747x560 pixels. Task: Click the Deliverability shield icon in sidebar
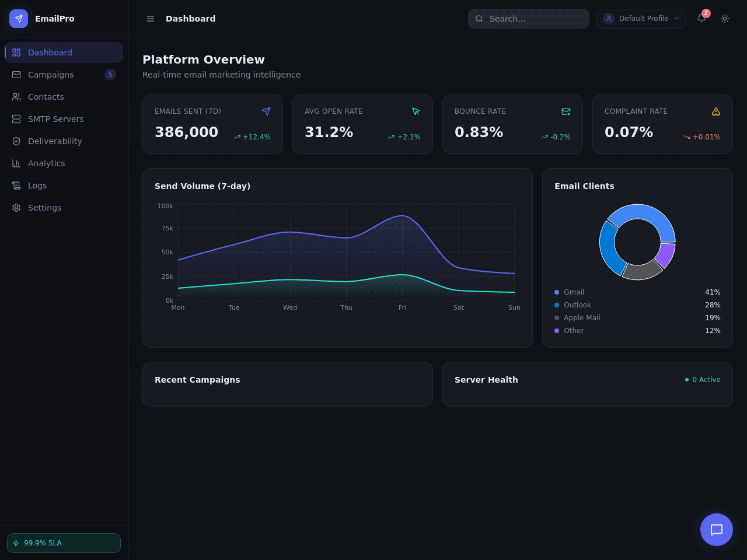click(x=16, y=141)
